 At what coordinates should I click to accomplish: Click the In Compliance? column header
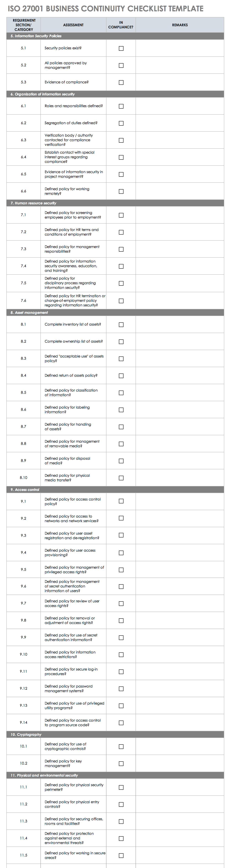121,25
